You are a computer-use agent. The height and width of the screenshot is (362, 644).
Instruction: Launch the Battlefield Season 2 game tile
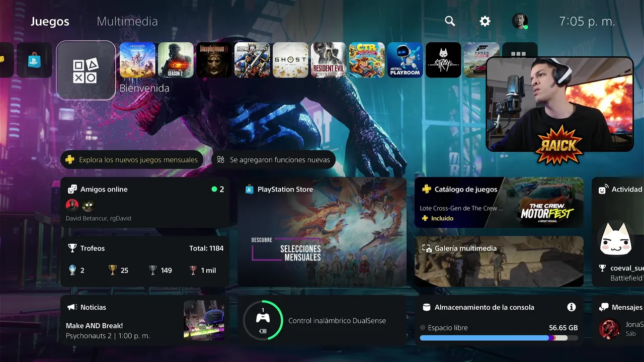point(176,60)
